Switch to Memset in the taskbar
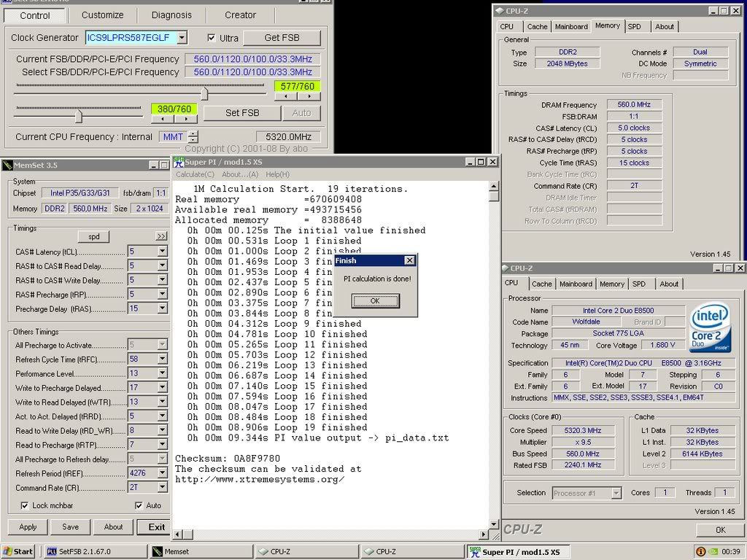Viewport: 747px width, 560px height. pos(200,551)
